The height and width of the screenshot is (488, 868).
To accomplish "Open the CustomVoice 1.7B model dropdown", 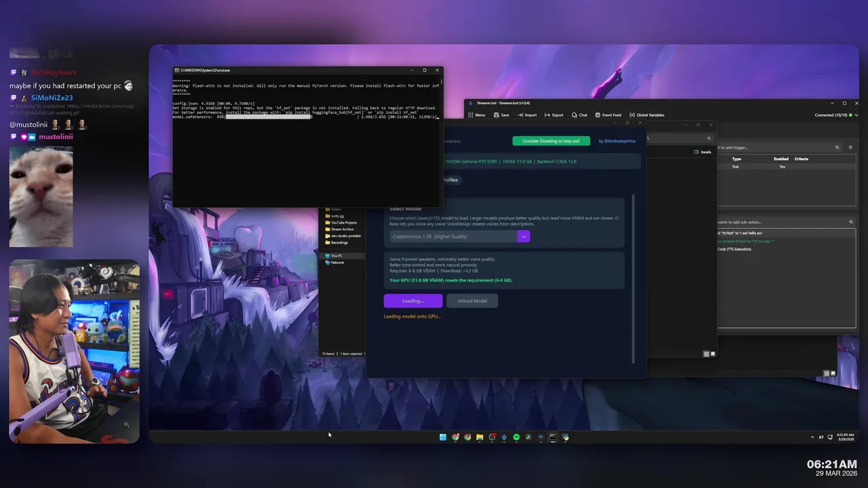I will point(460,237).
